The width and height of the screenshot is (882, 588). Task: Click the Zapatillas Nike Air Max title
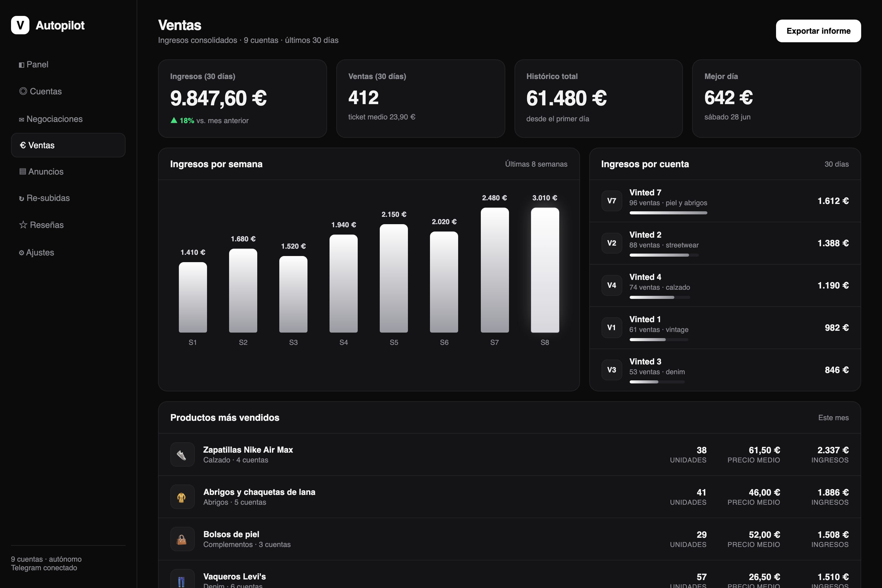[x=248, y=450]
